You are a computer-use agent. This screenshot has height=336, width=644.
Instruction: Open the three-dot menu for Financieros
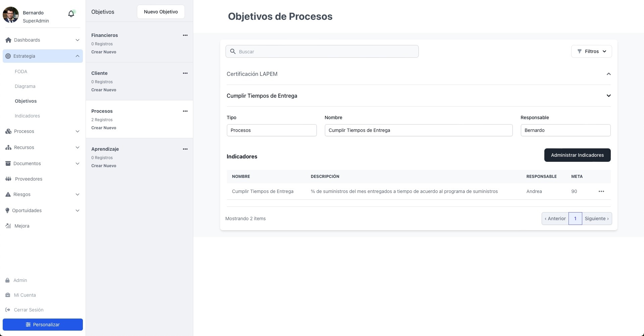(x=185, y=35)
